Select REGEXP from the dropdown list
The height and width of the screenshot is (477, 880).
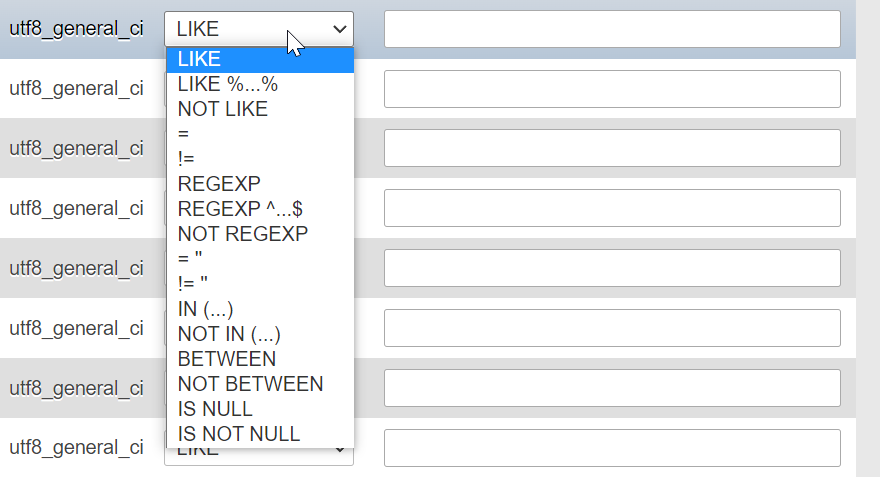260,184
